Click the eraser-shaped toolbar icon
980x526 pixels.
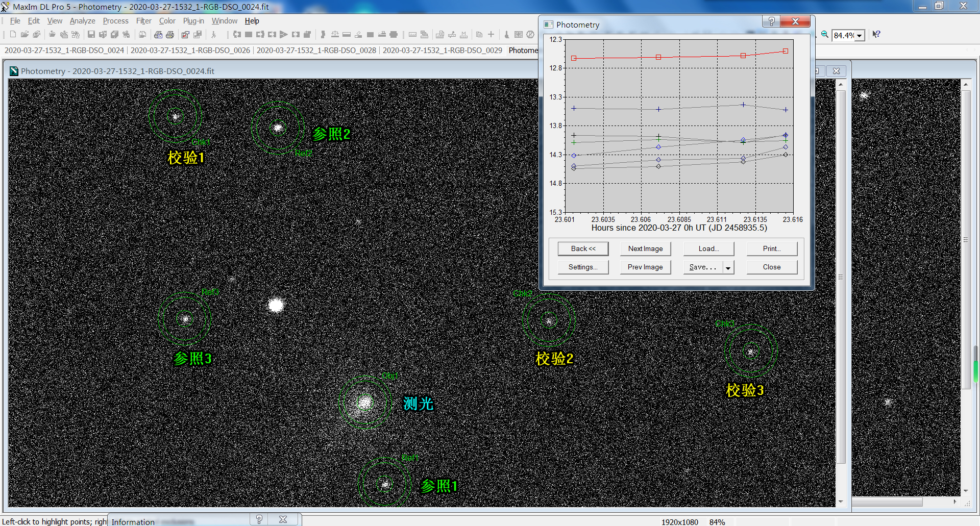click(358, 35)
